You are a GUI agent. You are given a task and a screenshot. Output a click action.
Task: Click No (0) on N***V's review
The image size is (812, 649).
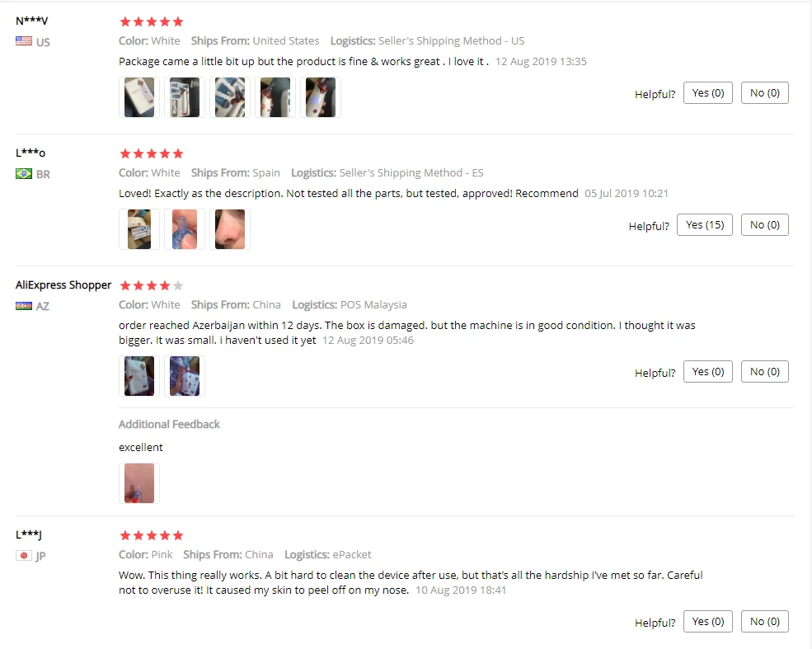(x=765, y=92)
